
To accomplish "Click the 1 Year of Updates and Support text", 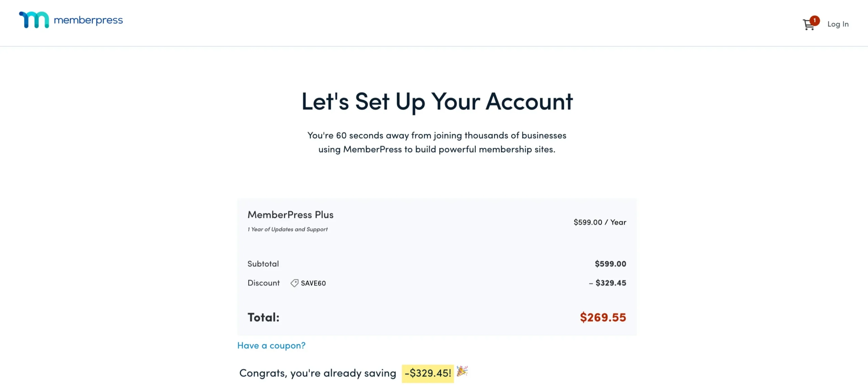I will pyautogui.click(x=288, y=229).
